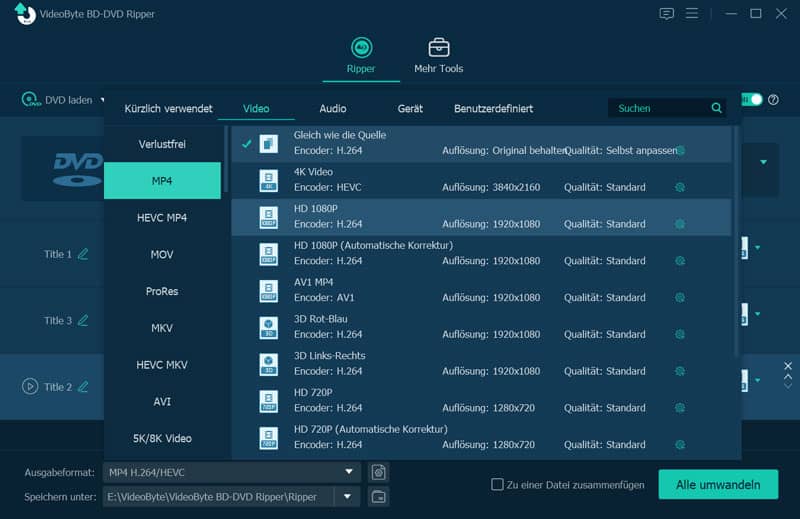Select the MKV format category
This screenshot has height=519, width=800.
162,328
